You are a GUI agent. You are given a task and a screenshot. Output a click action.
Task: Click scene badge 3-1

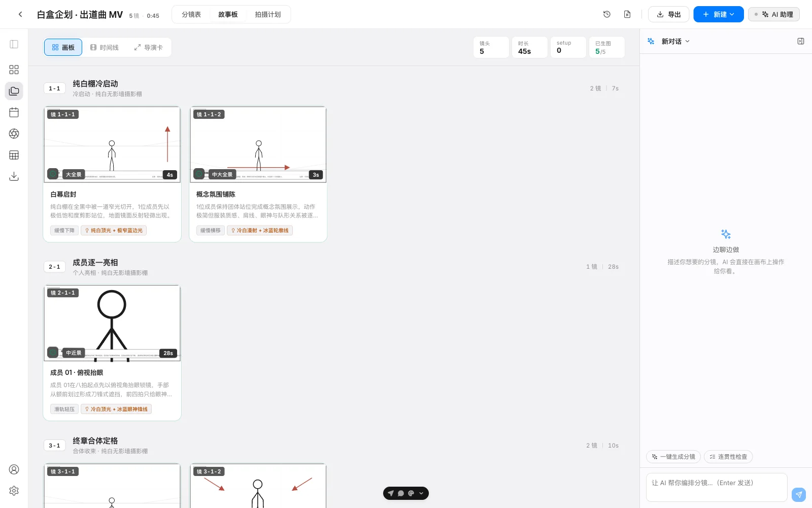pyautogui.click(x=54, y=446)
